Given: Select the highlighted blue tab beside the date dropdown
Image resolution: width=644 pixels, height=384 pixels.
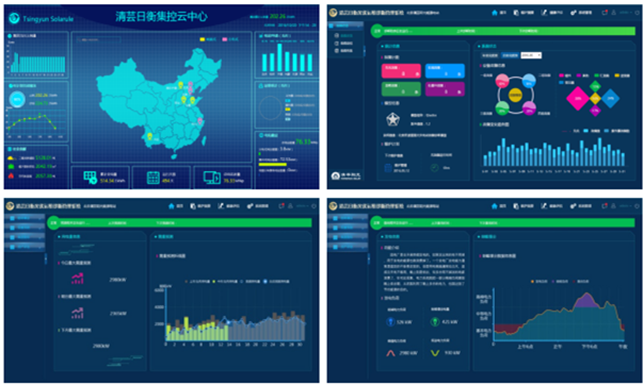Looking at the screenshot, I should [x=510, y=55].
